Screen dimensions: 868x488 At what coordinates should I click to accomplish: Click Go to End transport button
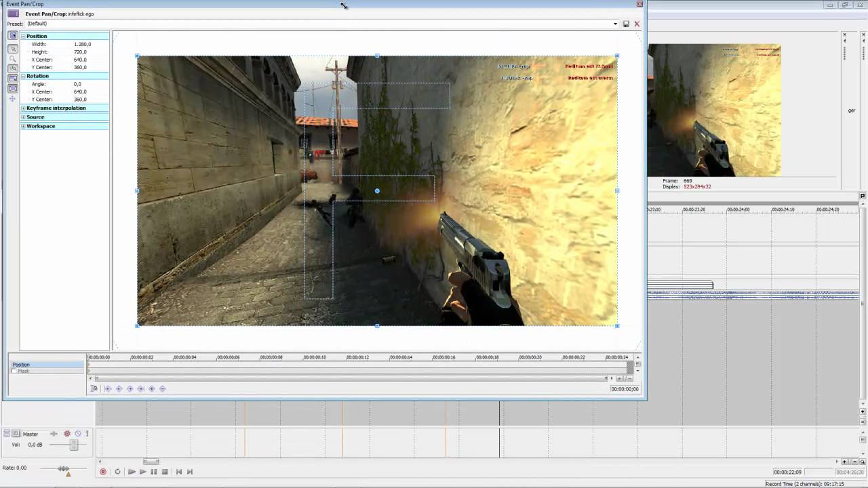pos(190,472)
